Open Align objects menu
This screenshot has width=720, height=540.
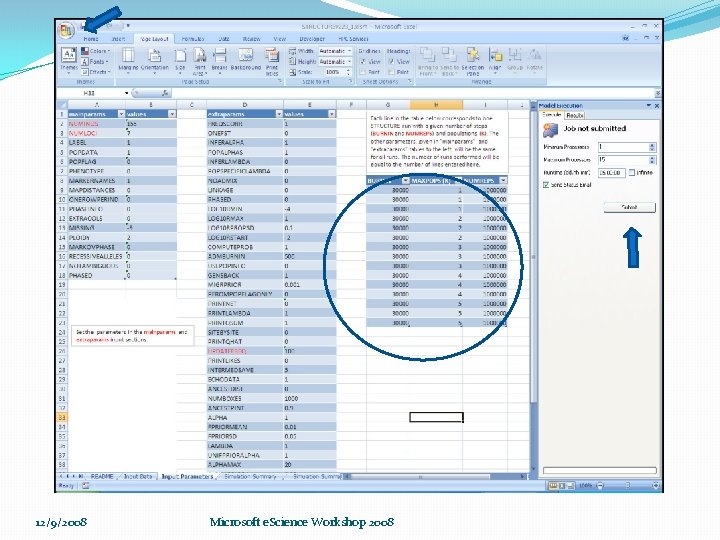495,61
